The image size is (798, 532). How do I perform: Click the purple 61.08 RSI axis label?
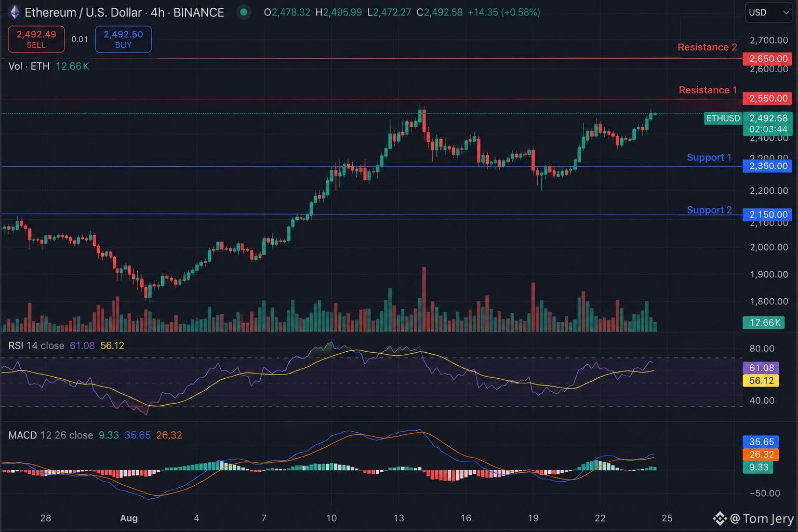pos(761,368)
